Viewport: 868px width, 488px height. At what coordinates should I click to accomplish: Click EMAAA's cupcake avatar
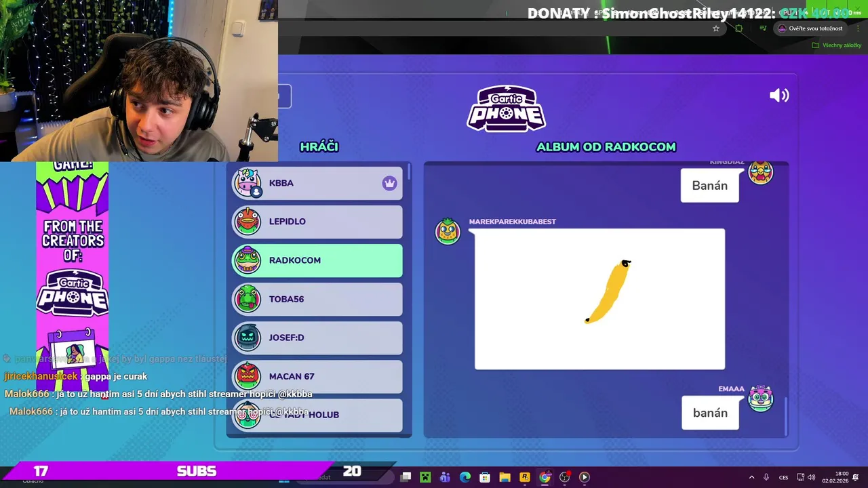coord(760,399)
